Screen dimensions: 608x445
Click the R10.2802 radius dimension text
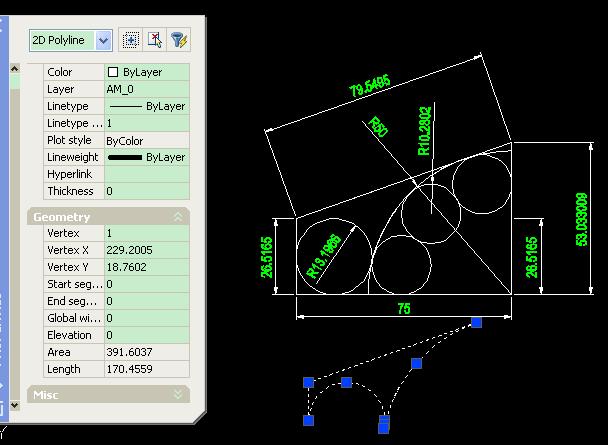click(424, 131)
